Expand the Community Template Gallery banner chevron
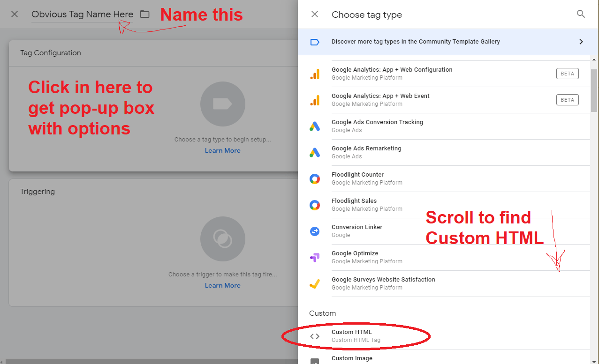The height and width of the screenshot is (364, 599). click(581, 42)
